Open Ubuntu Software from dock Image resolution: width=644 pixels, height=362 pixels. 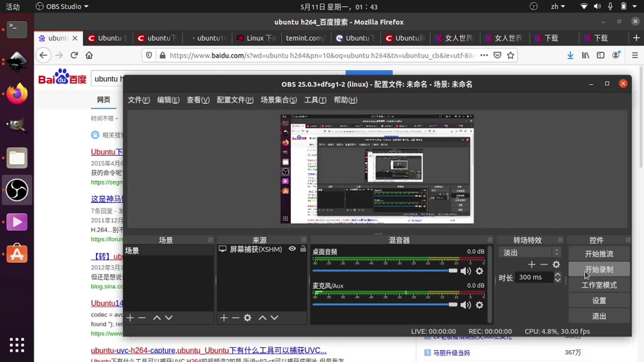[x=17, y=253]
